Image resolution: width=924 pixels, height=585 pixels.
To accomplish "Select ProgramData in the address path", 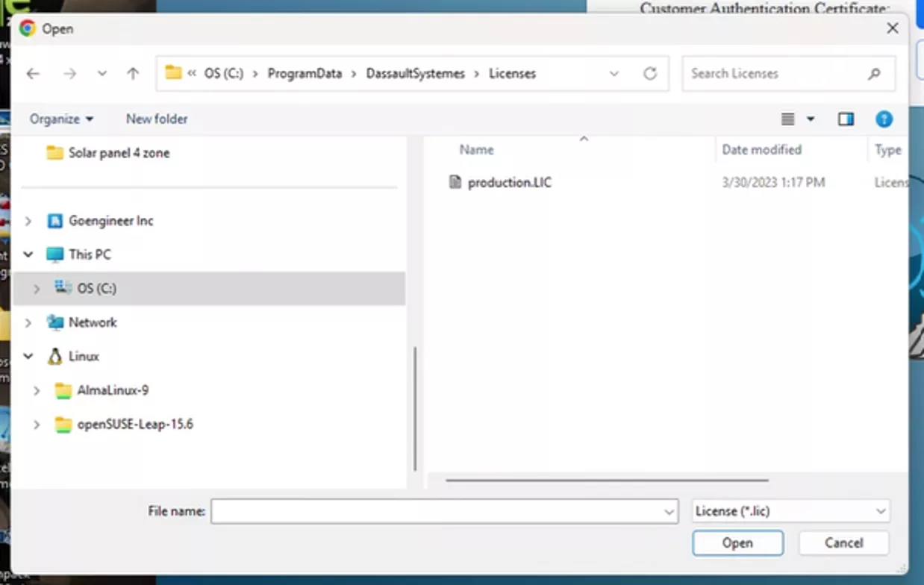I will (x=305, y=74).
